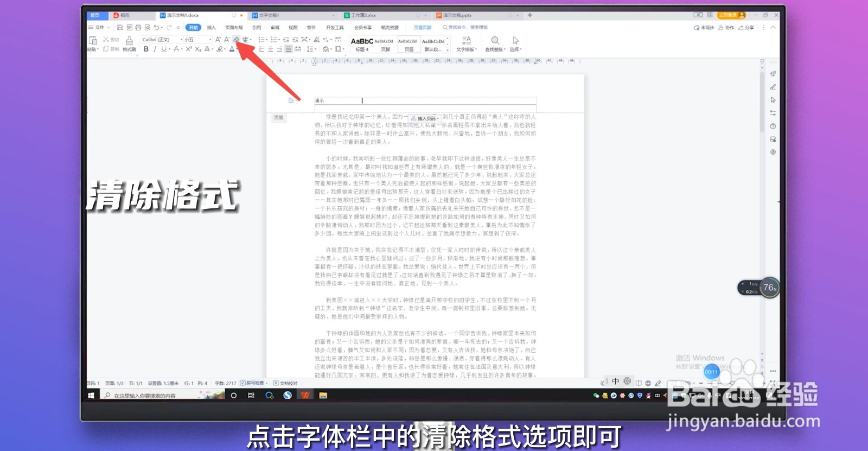Viewport: 868px width, 451px height.
Task: Apply the 标题 4 heading style
Action: tap(362, 45)
